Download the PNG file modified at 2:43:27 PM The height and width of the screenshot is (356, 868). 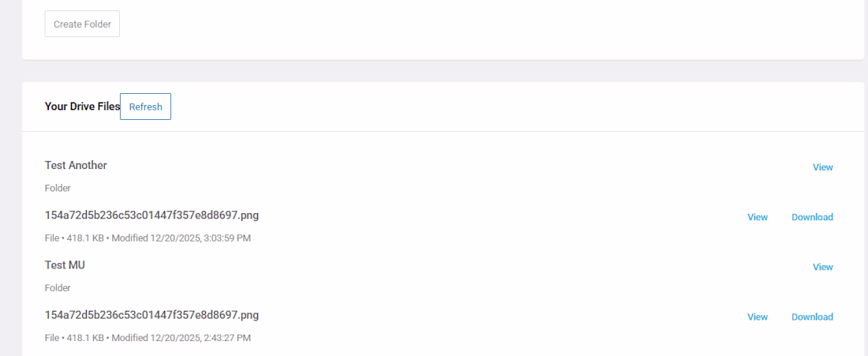812,317
